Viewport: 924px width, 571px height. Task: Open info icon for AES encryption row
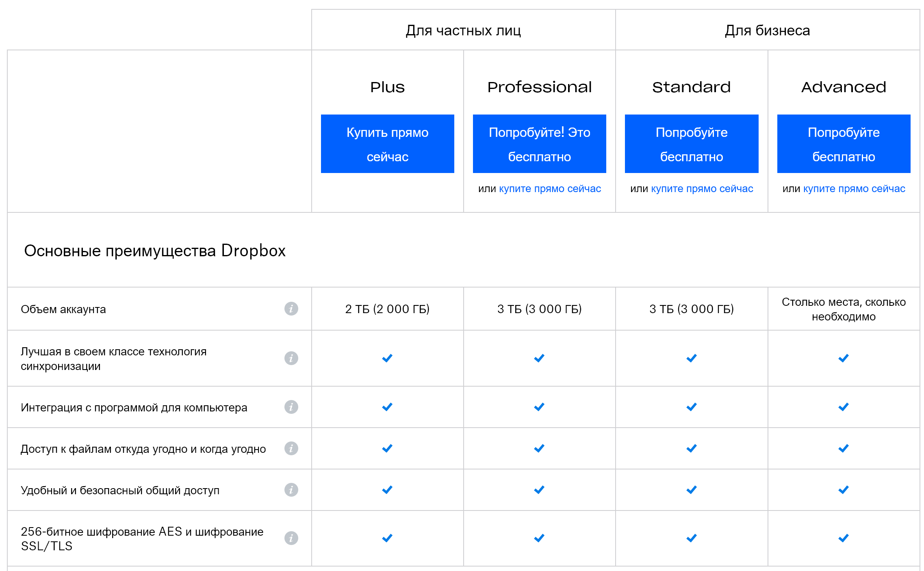pyautogui.click(x=291, y=538)
